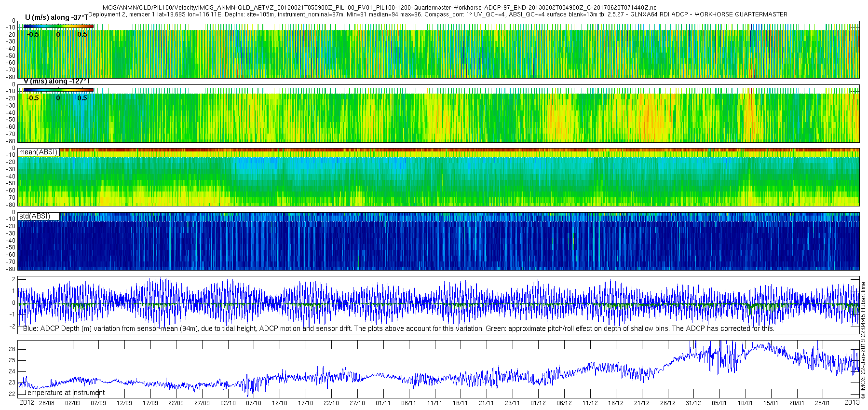Click the 26 tick on temperature axis

coord(12,349)
